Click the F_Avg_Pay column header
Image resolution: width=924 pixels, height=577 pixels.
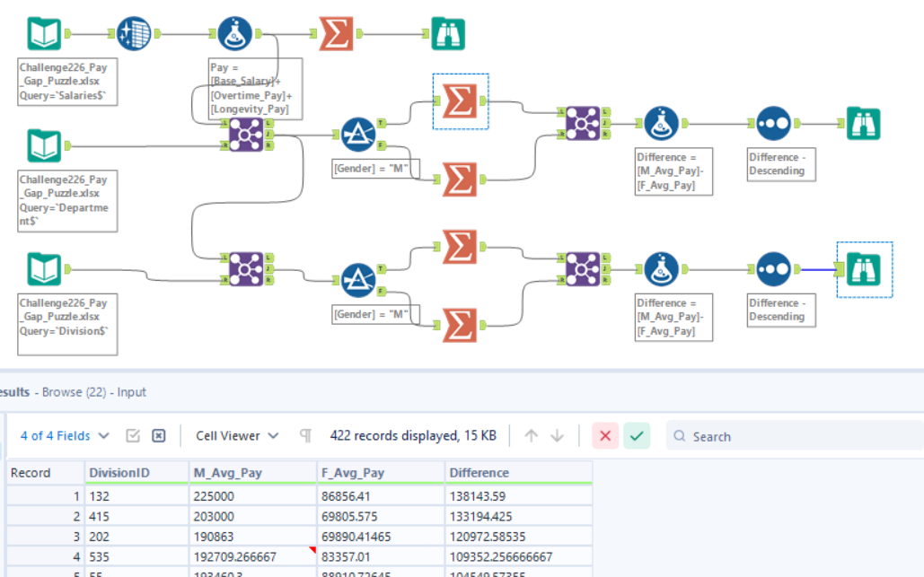point(381,473)
